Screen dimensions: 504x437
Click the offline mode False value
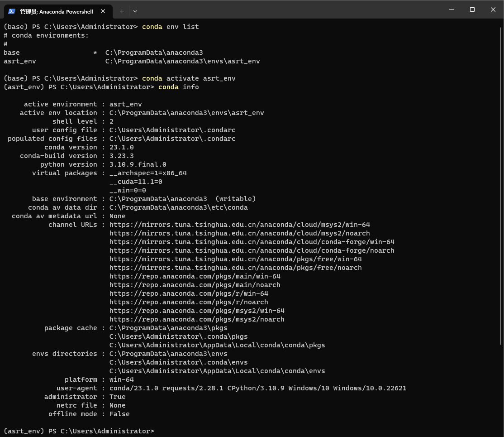point(119,413)
